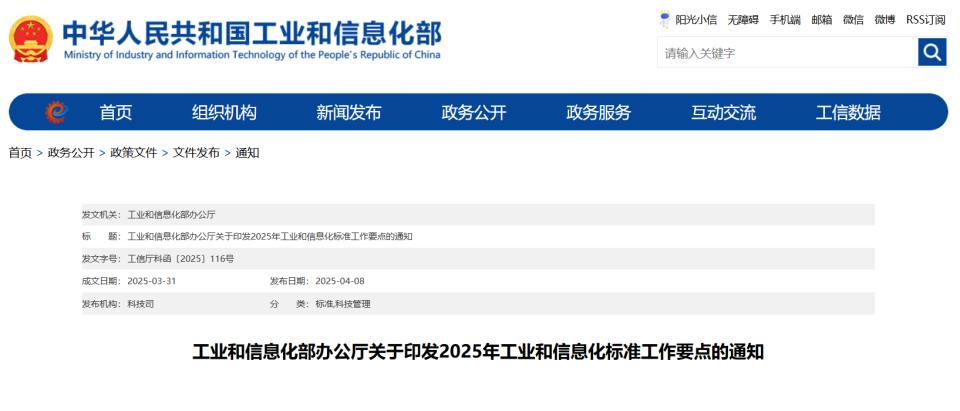Screen dimensions: 960x411
Task: Click the 发文机关 label
Action: click(x=102, y=215)
